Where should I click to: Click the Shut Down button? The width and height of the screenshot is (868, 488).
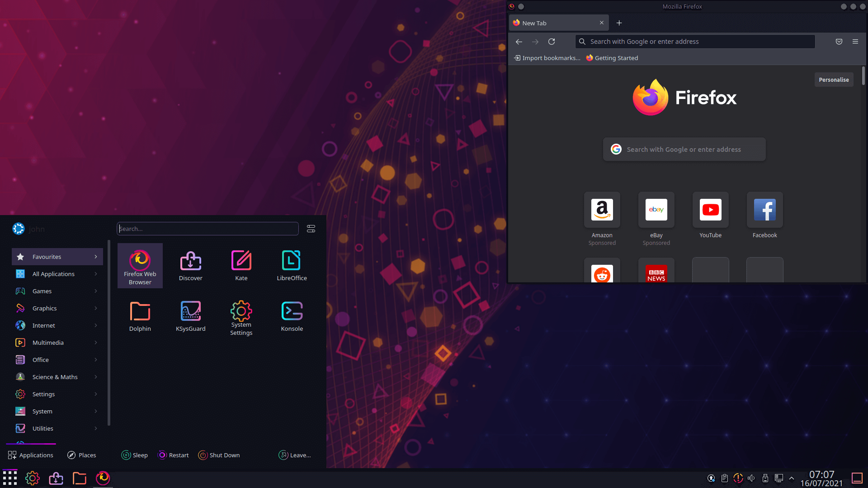tap(219, 455)
